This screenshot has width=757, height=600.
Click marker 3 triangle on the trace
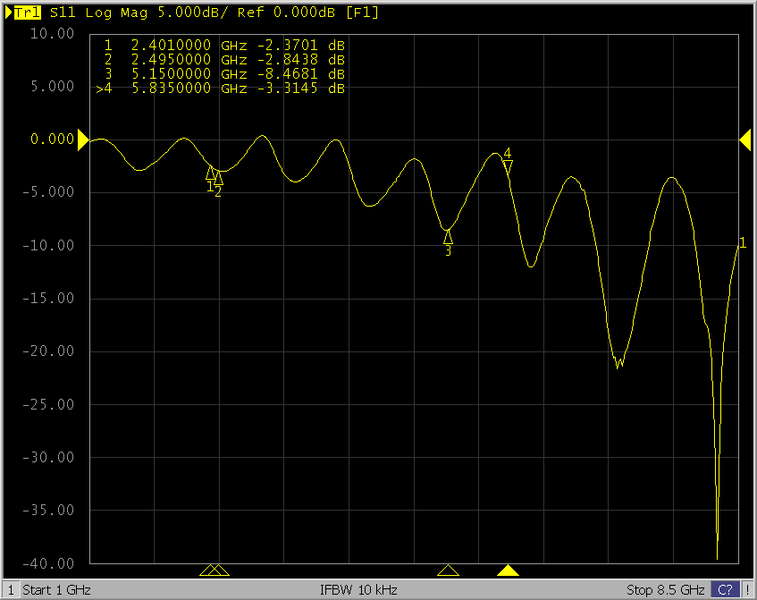[x=448, y=237]
